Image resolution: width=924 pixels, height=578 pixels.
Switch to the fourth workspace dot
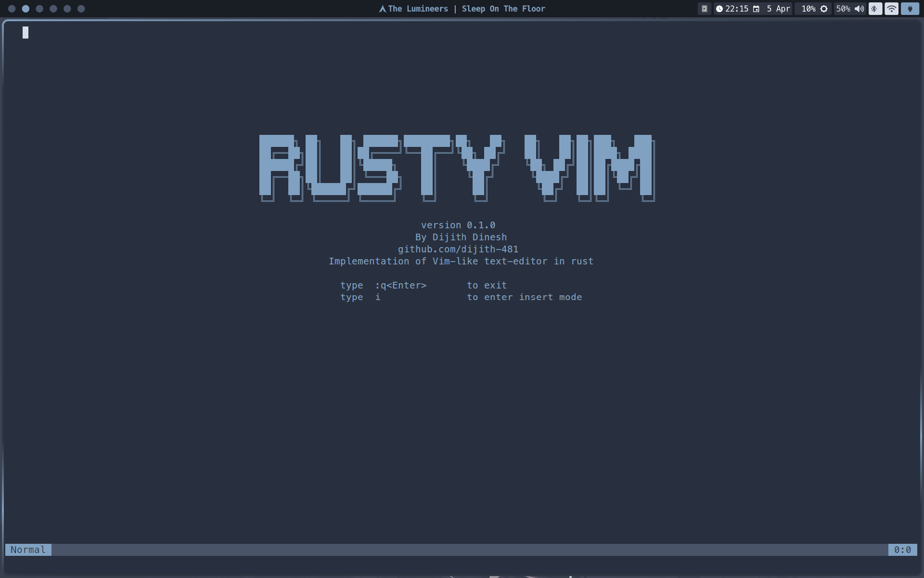click(53, 9)
